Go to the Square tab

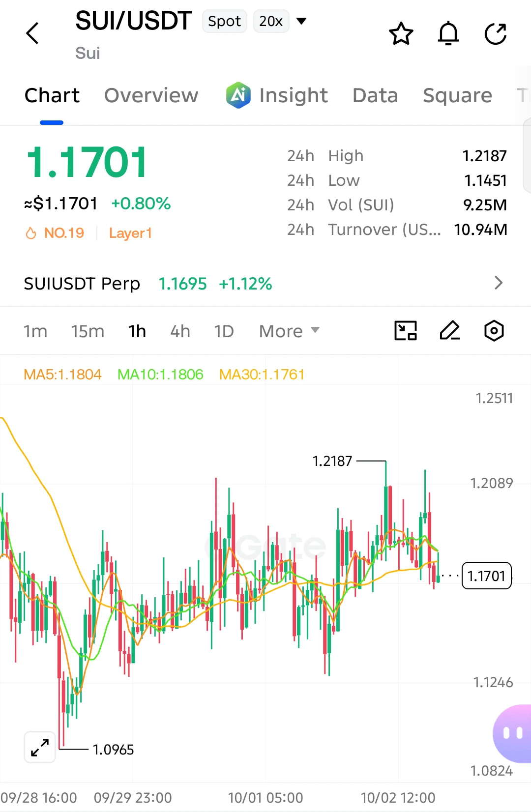click(457, 95)
